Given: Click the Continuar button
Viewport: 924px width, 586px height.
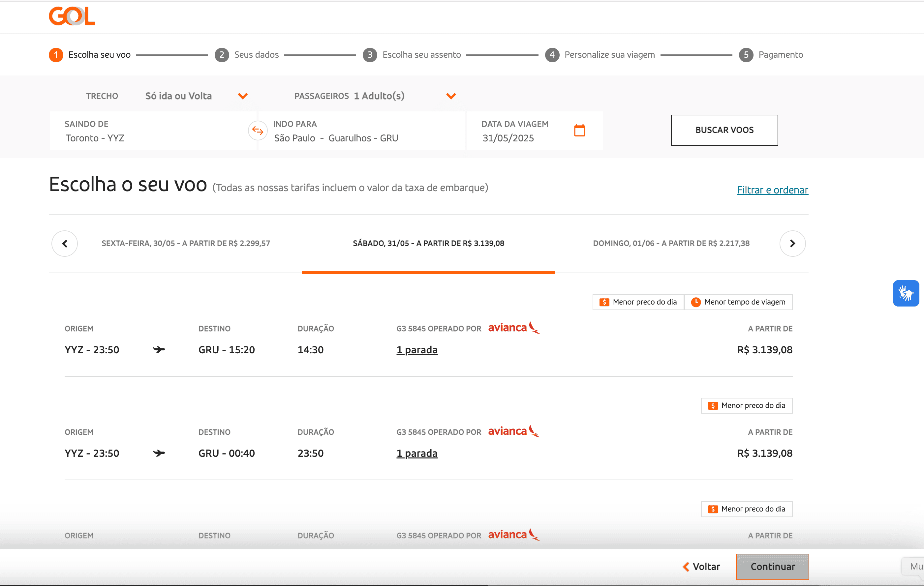Looking at the screenshot, I should pos(772,567).
